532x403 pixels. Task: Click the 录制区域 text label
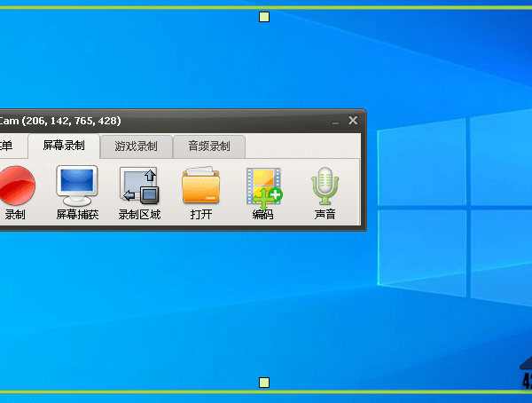click(139, 215)
